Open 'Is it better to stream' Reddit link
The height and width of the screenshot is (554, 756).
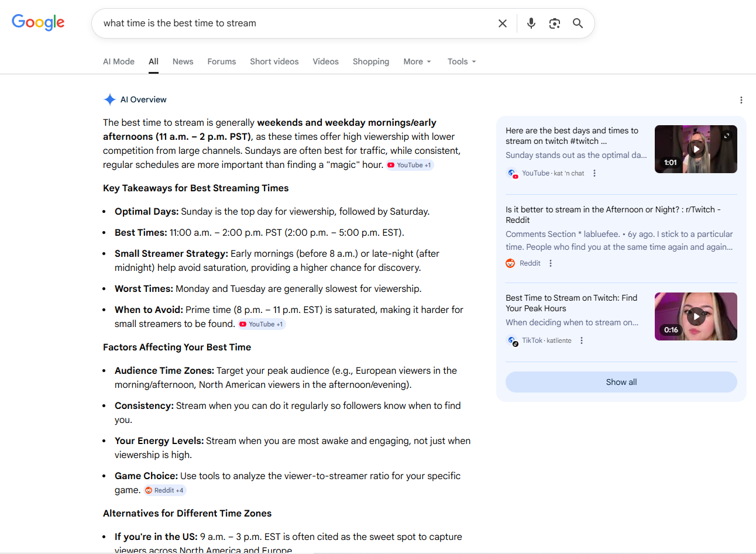coord(613,215)
